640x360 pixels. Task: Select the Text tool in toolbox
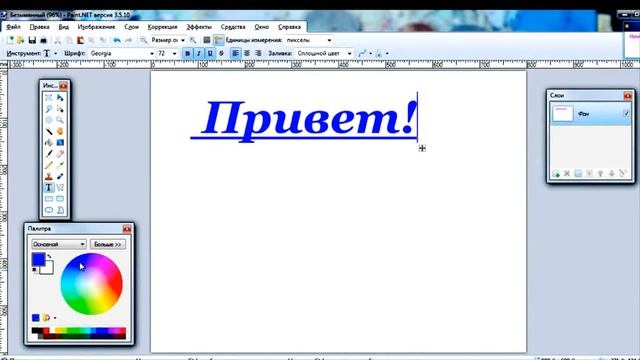(x=49, y=187)
